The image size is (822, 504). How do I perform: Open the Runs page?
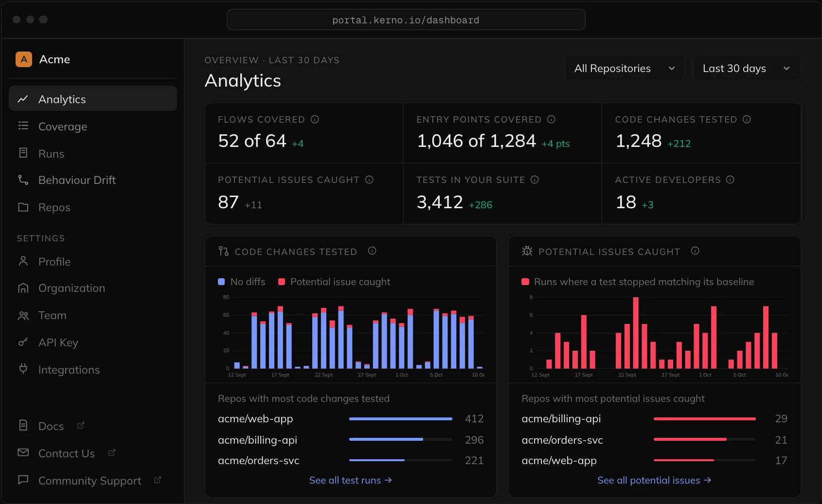coord(93,154)
